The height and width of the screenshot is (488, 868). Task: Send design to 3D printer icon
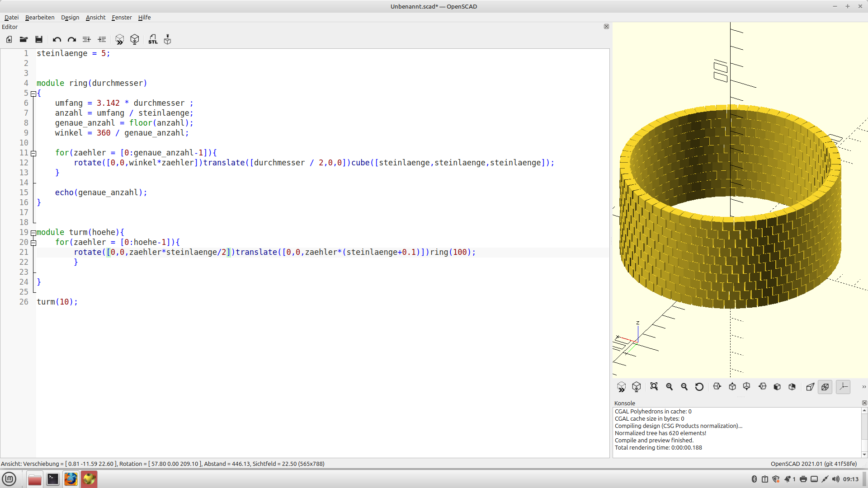(x=168, y=39)
